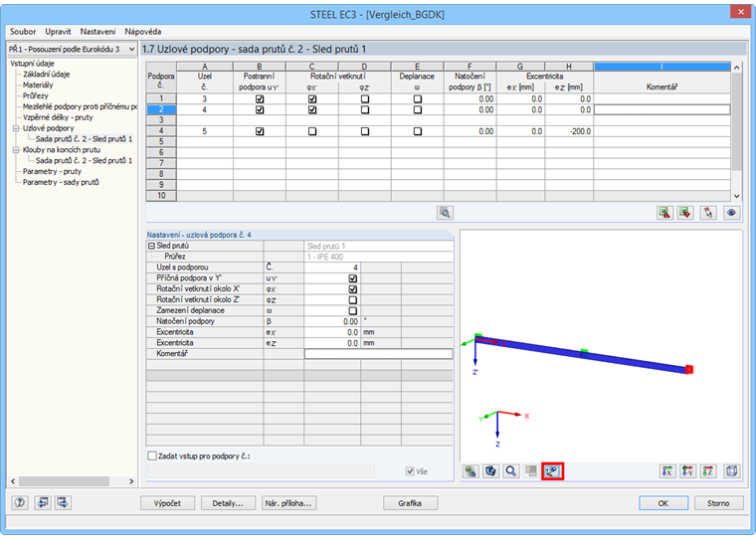This screenshot has height=539, width=756.
Task: Click the Nár. příloha... button
Action: coord(288,503)
